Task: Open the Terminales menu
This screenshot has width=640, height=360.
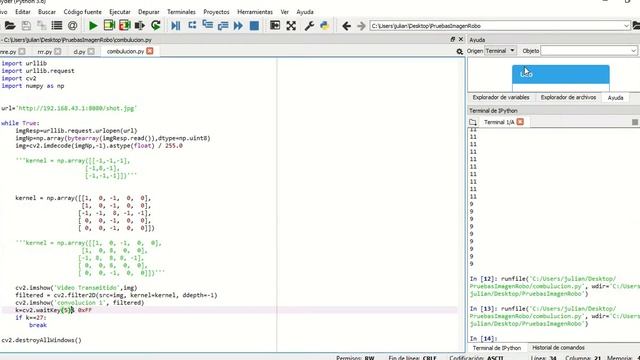Action: pyautogui.click(x=181, y=12)
